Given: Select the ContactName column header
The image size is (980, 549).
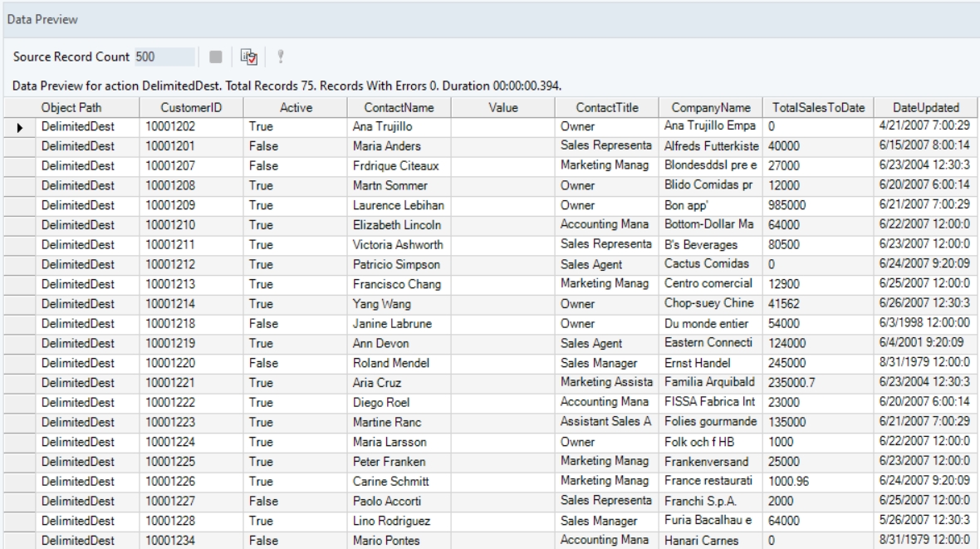Looking at the screenshot, I should pyautogui.click(x=399, y=108).
